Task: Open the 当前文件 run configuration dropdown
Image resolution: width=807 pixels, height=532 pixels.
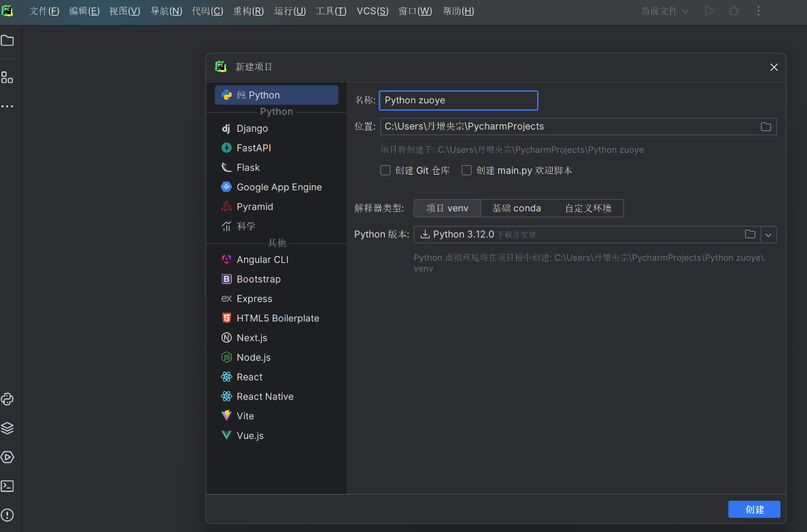Action: [664, 11]
